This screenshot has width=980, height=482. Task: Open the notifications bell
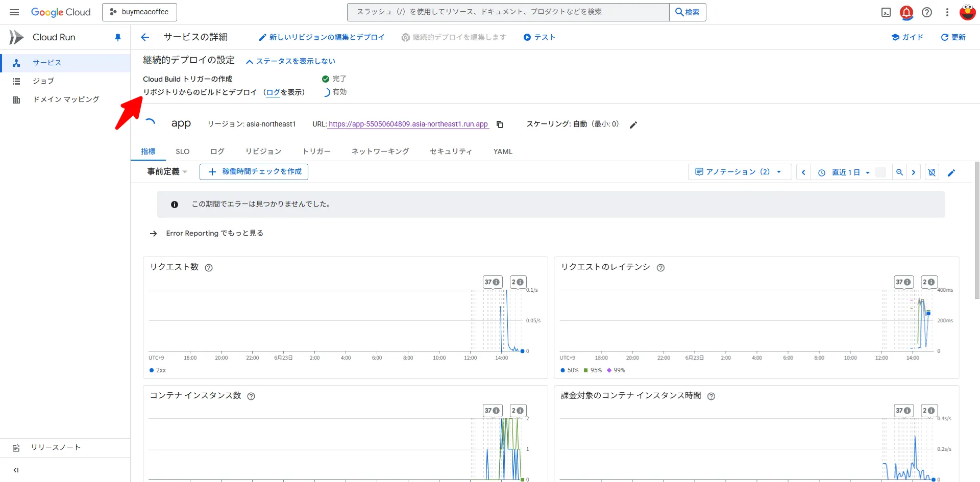pos(906,12)
